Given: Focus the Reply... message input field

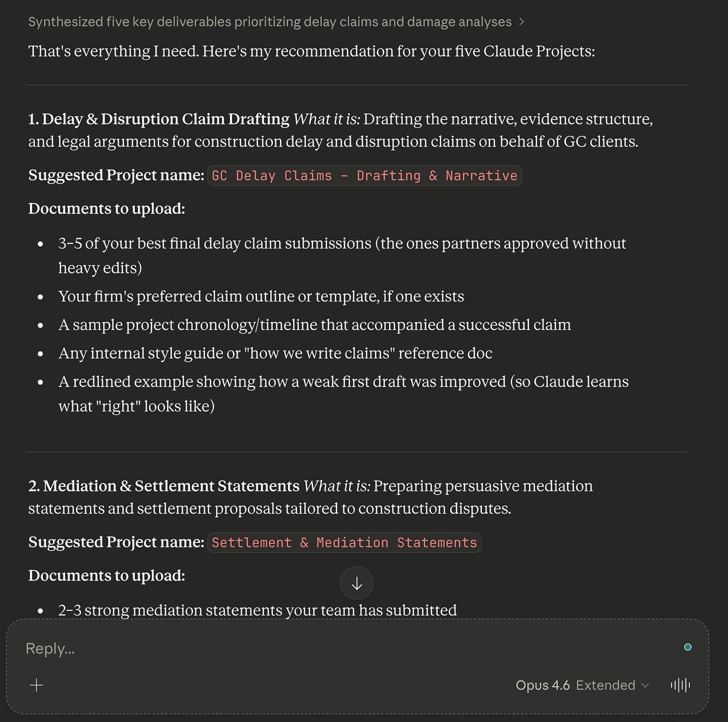Looking at the screenshot, I should point(350,648).
